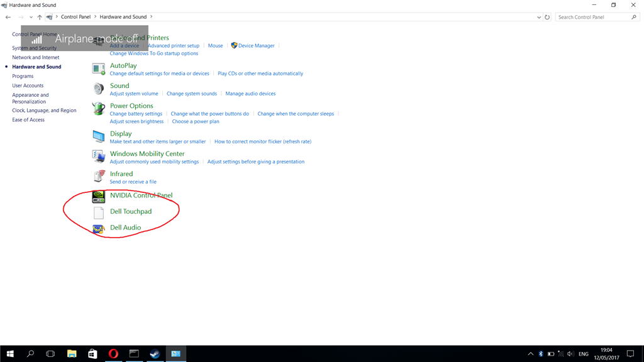
Task: Open Manage audio devices link
Action: pos(250,94)
